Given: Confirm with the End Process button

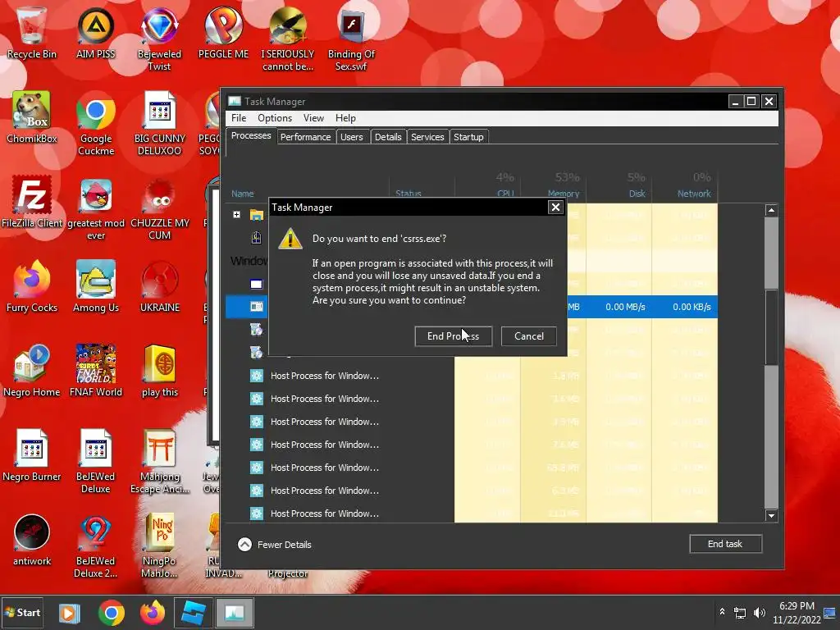Looking at the screenshot, I should [453, 336].
